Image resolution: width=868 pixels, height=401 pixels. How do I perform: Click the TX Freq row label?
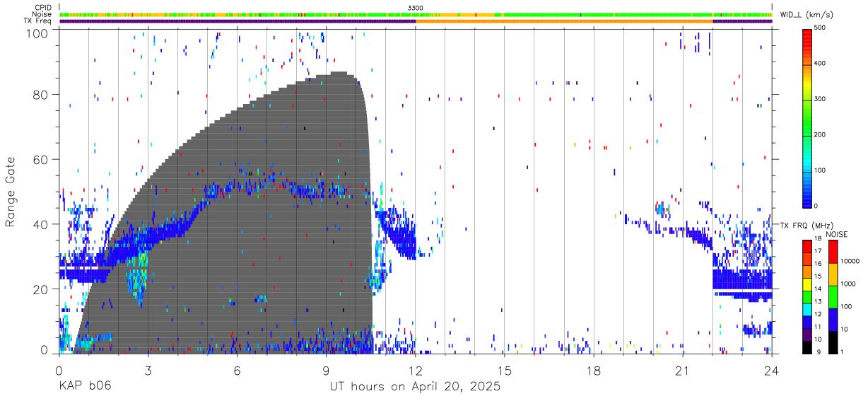coord(38,21)
